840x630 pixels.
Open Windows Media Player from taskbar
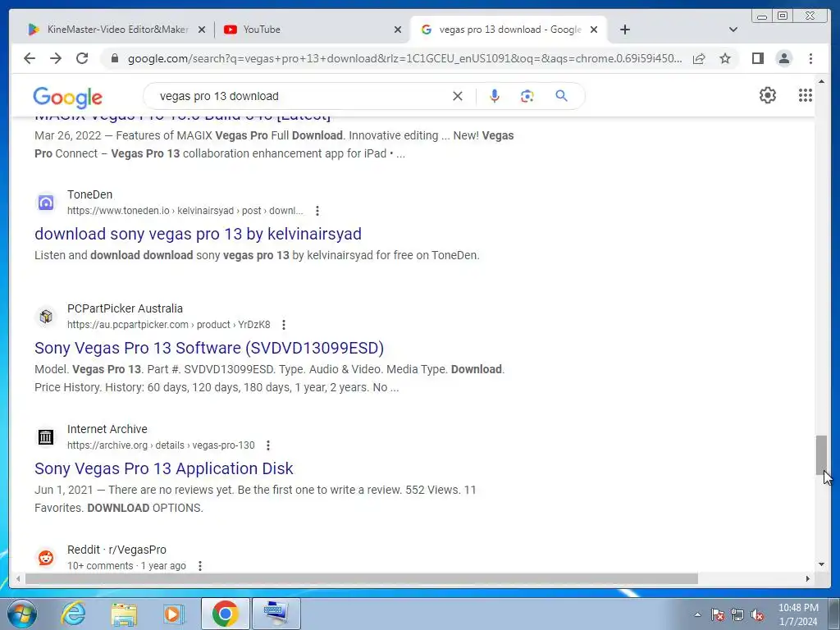click(x=173, y=614)
